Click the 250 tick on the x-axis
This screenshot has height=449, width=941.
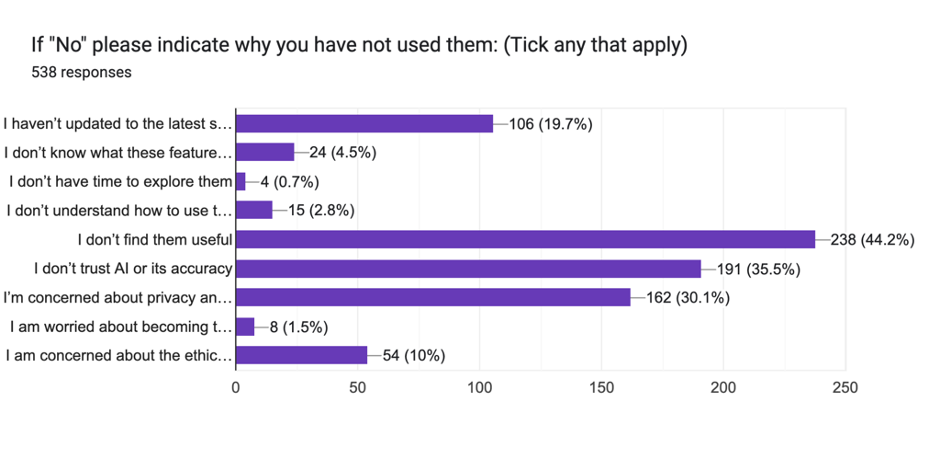pyautogui.click(x=846, y=387)
